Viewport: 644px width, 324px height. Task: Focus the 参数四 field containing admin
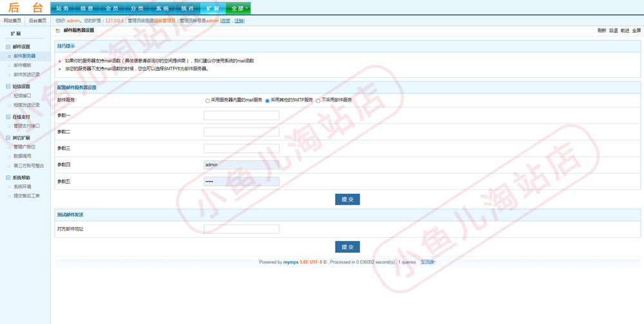pyautogui.click(x=241, y=165)
